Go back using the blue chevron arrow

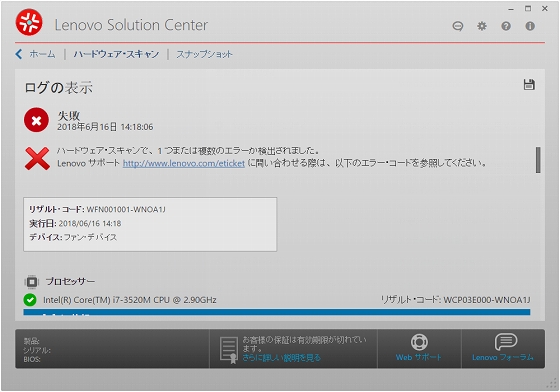pyautogui.click(x=19, y=54)
